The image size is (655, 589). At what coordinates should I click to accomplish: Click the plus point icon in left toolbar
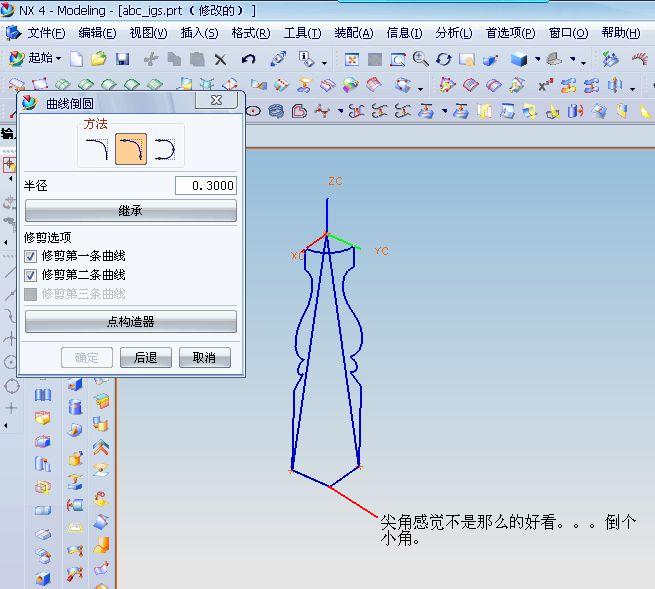[x=11, y=407]
